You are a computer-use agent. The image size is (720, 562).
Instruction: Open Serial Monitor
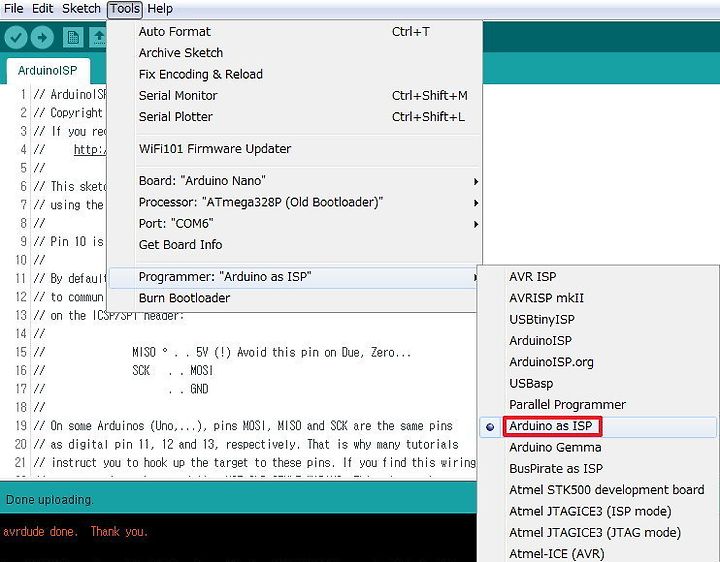294,96
